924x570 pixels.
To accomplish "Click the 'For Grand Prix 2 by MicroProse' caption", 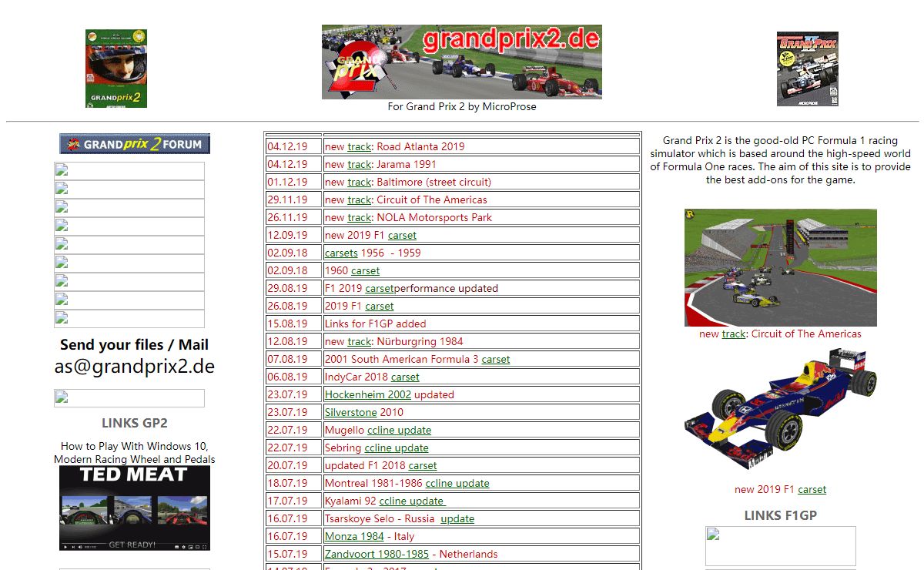I will [462, 106].
